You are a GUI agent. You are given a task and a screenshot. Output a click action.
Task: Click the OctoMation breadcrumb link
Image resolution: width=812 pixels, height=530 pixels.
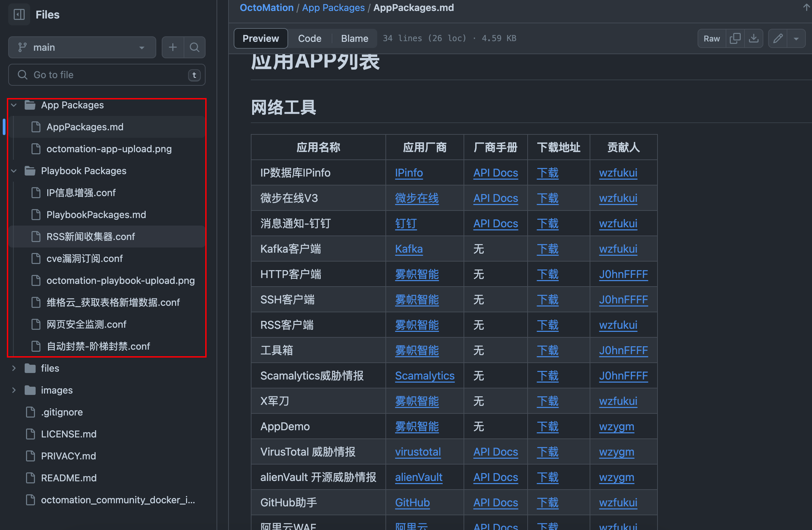pos(267,8)
